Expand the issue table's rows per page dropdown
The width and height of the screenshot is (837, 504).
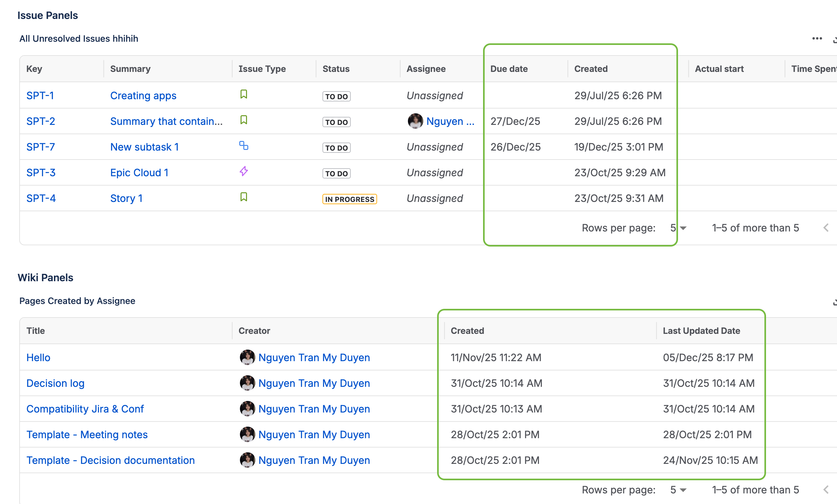(678, 228)
